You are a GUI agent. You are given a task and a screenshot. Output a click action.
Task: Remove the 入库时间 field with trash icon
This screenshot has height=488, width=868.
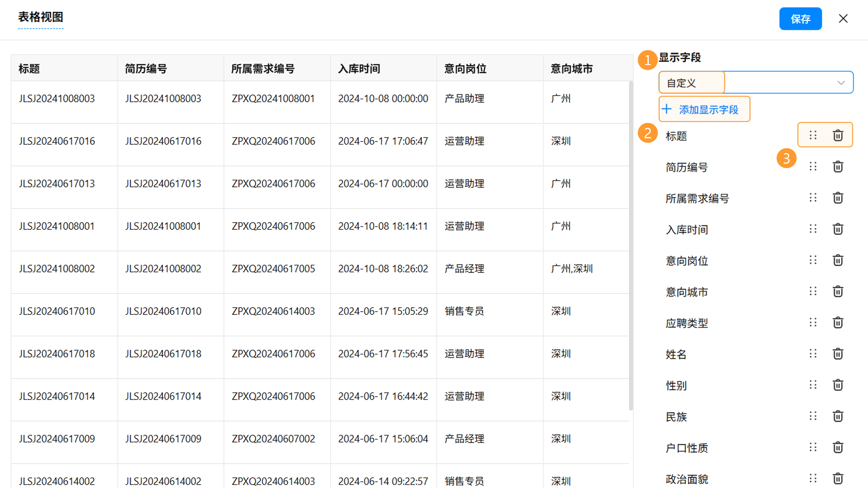(x=838, y=229)
